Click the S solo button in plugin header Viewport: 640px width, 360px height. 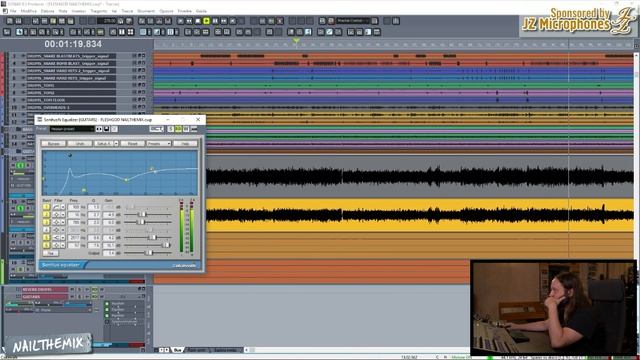[171, 129]
